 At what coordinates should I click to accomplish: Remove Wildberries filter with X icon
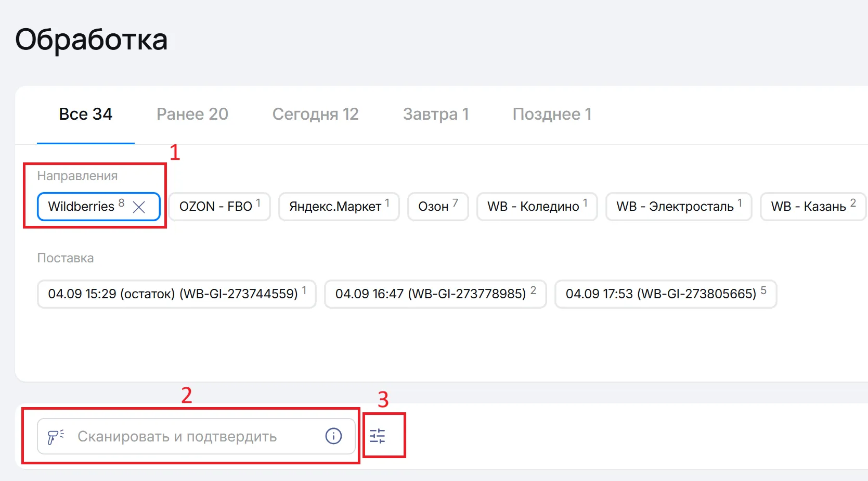click(x=139, y=207)
